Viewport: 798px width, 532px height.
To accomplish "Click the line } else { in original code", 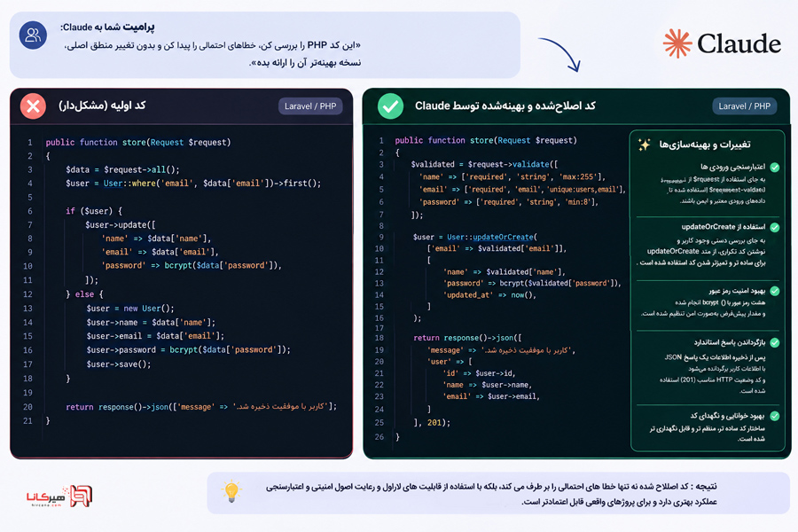I will pyautogui.click(x=84, y=294).
